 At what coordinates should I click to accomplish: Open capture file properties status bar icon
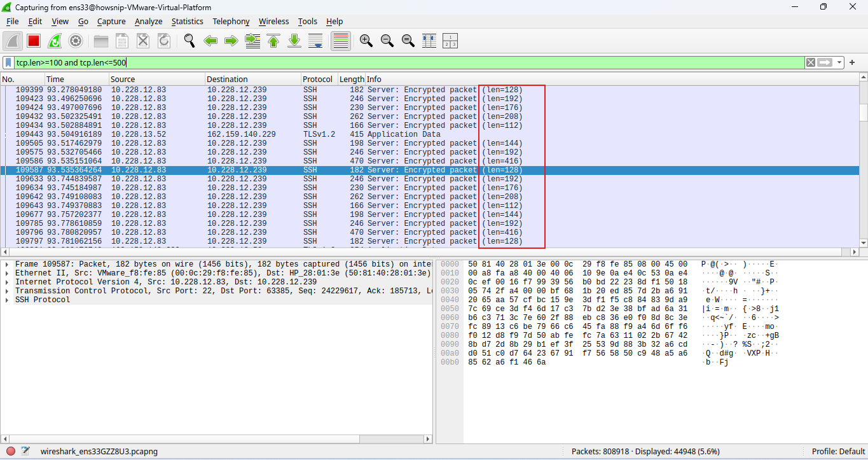(x=25, y=451)
